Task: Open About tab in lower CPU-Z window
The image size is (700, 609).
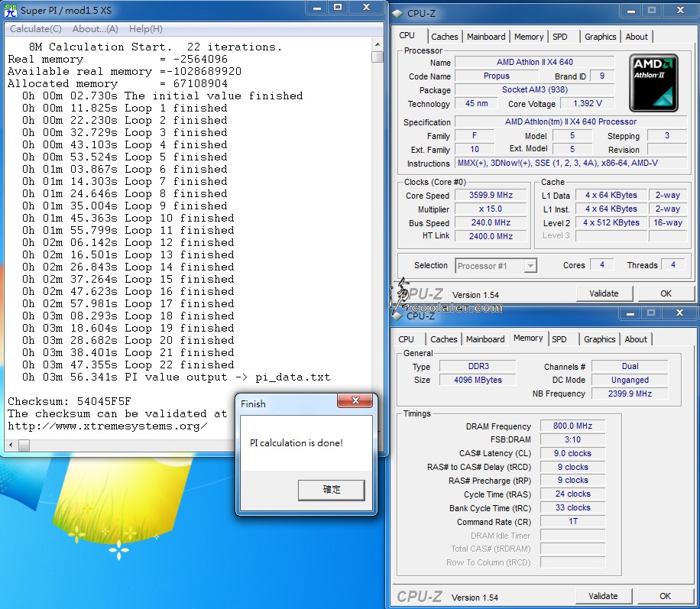Action: tap(636, 339)
